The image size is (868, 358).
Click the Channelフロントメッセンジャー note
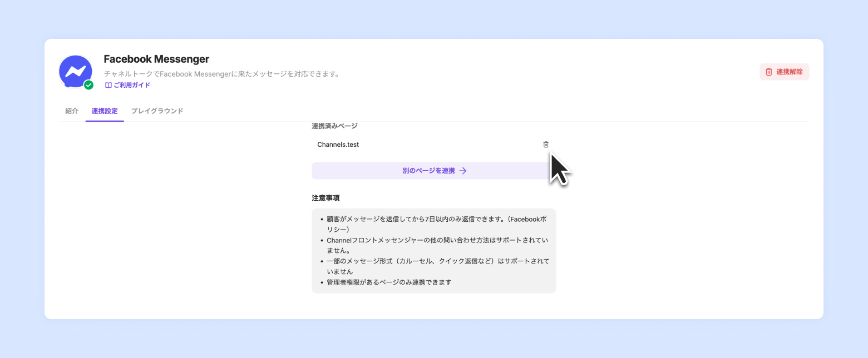click(x=438, y=245)
